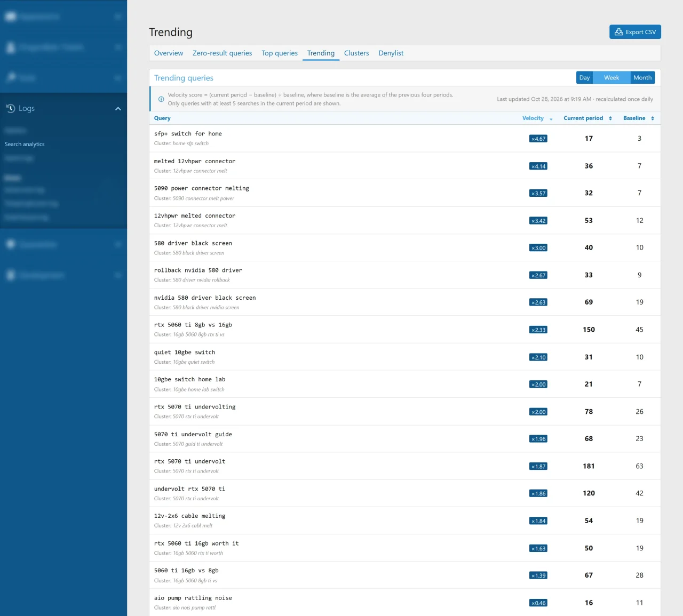Open query 'rtx 5060 ti 16gb worth it'
This screenshot has height=616, width=683.
pyautogui.click(x=196, y=543)
